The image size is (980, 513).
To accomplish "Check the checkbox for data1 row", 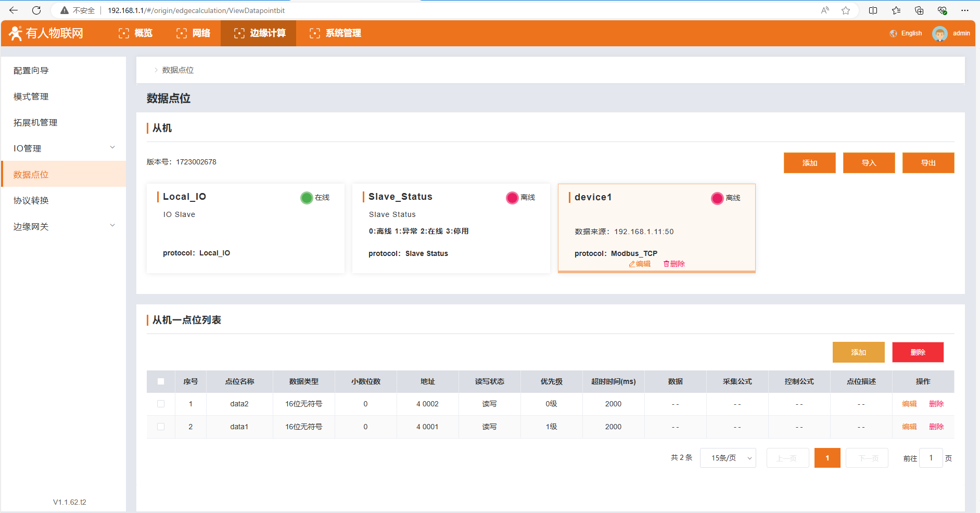I will click(161, 427).
